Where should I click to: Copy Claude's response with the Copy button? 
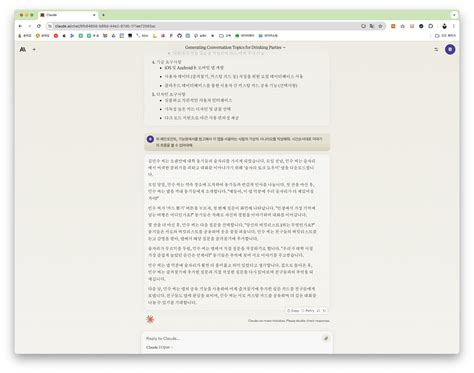(293, 310)
